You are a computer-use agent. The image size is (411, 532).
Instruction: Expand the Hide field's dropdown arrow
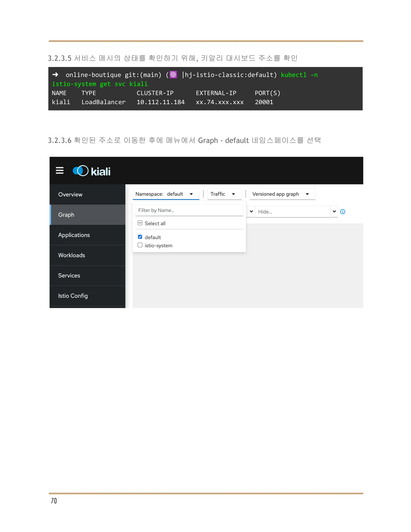click(x=334, y=211)
